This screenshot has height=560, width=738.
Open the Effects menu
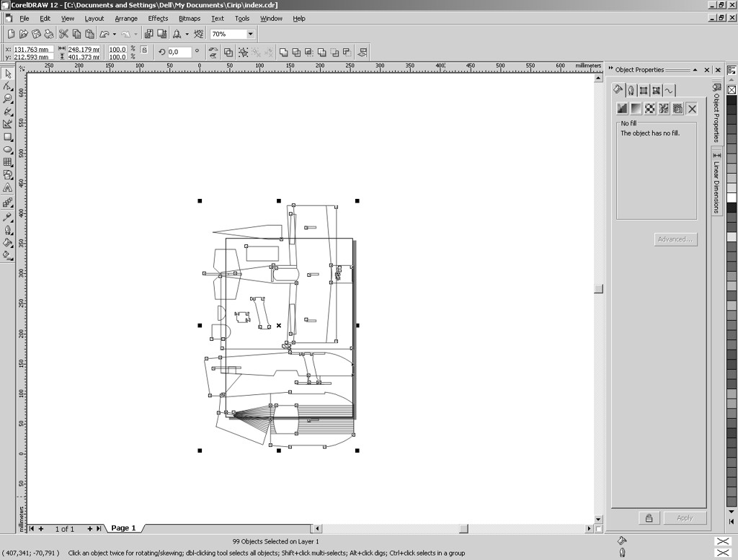[x=158, y=18]
